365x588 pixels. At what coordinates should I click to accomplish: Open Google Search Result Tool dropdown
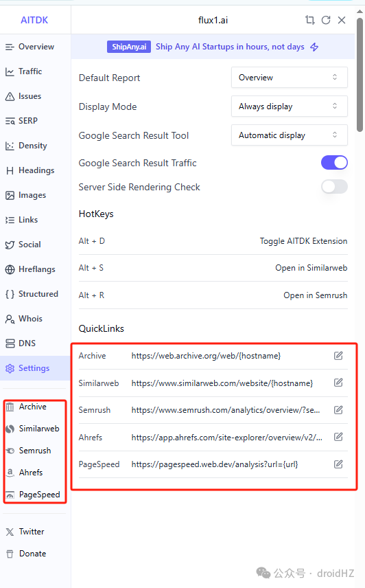(290, 135)
